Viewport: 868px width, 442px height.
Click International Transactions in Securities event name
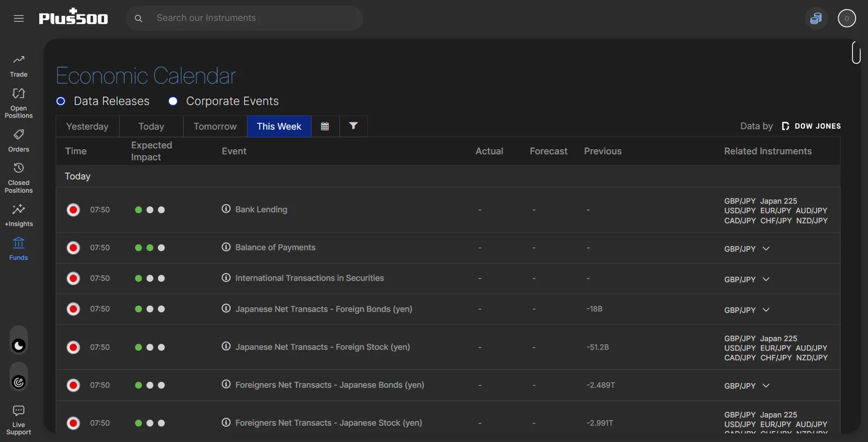pos(310,278)
